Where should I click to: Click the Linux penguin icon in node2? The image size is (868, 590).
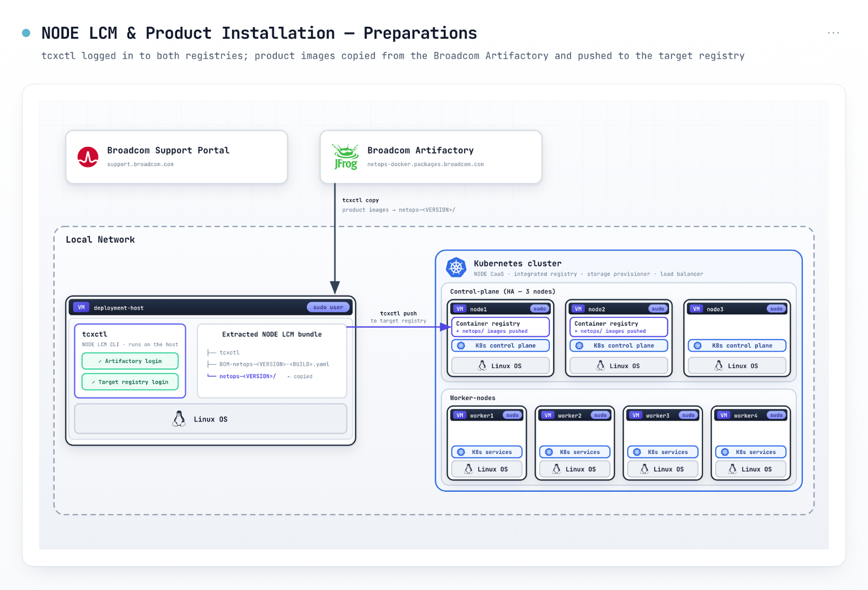click(x=600, y=366)
